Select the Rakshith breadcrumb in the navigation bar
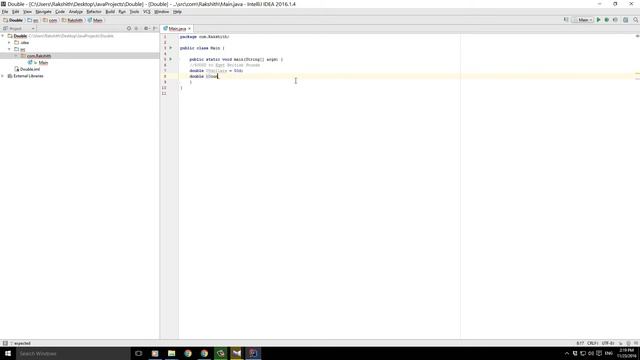Screen dimensions: 640x360 click(73, 20)
